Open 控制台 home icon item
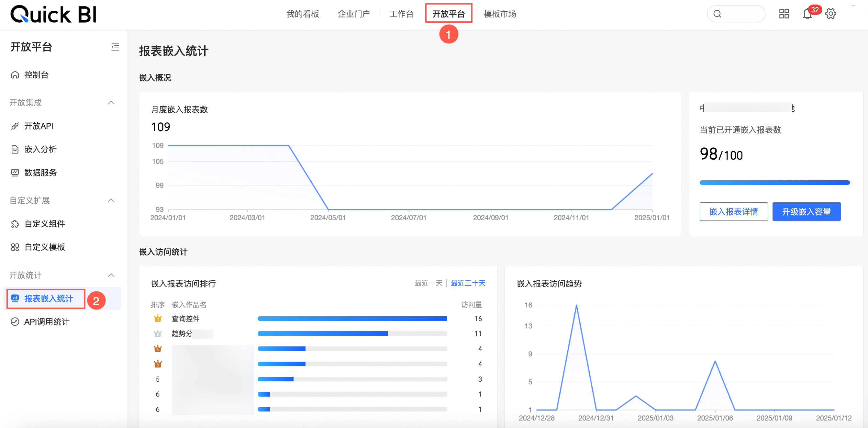This screenshot has width=868, height=428. (x=15, y=74)
